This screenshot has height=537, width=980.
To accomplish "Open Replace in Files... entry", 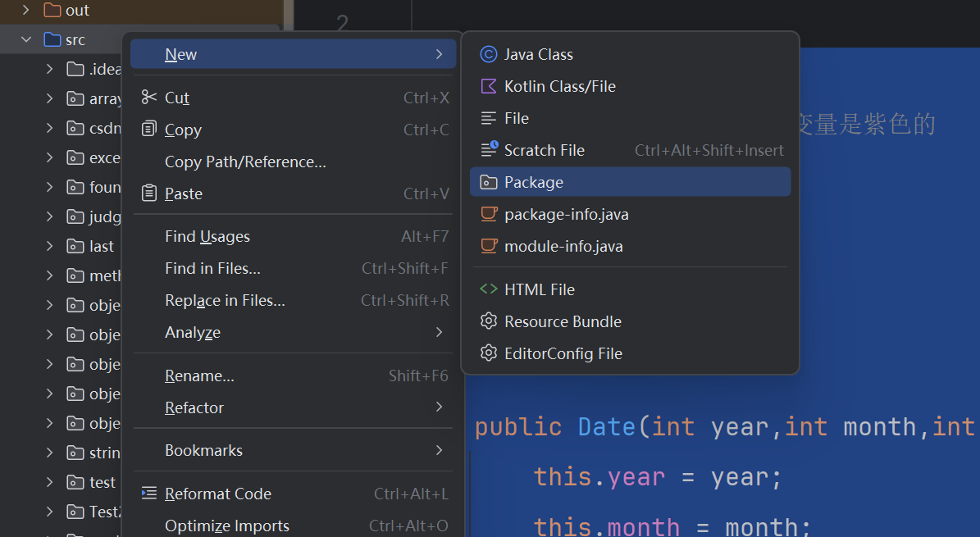I will (x=293, y=300).
